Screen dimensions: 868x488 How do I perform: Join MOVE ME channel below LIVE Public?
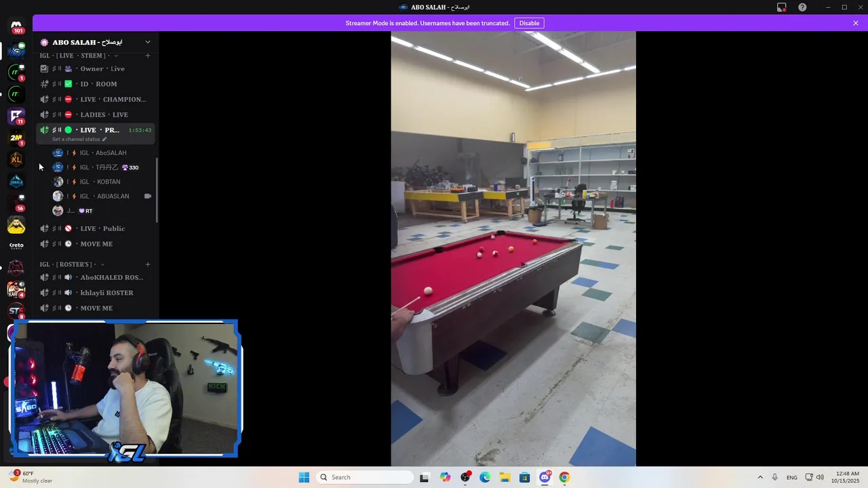96,244
